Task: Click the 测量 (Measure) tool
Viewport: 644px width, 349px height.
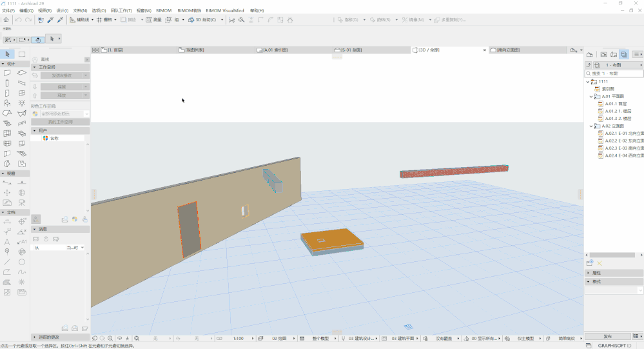Action: [153, 20]
